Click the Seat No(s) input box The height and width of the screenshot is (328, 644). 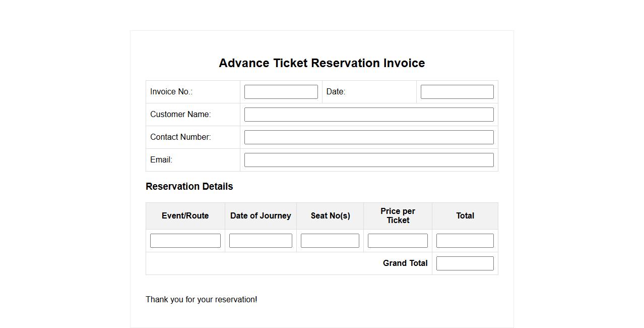tap(330, 241)
